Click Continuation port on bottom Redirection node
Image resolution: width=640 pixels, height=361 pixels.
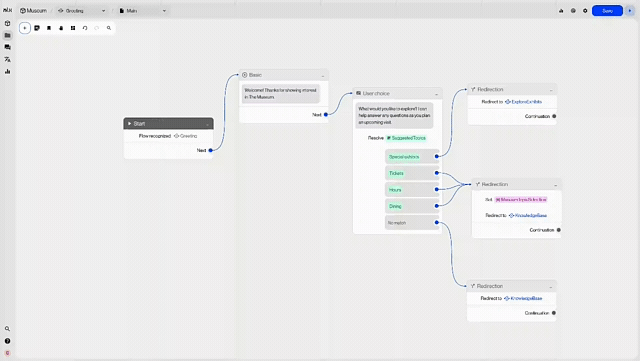click(554, 313)
